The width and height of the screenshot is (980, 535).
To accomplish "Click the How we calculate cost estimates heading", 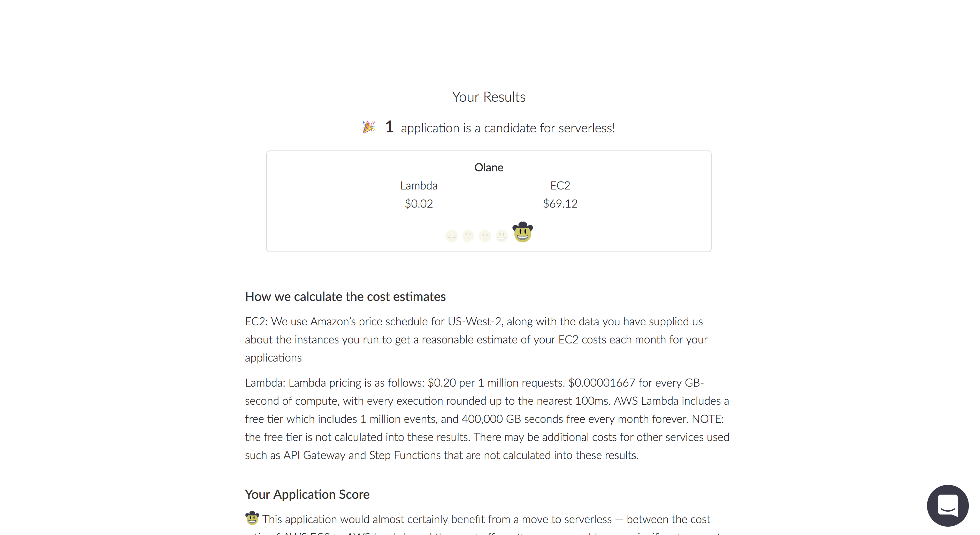I will (x=345, y=297).
